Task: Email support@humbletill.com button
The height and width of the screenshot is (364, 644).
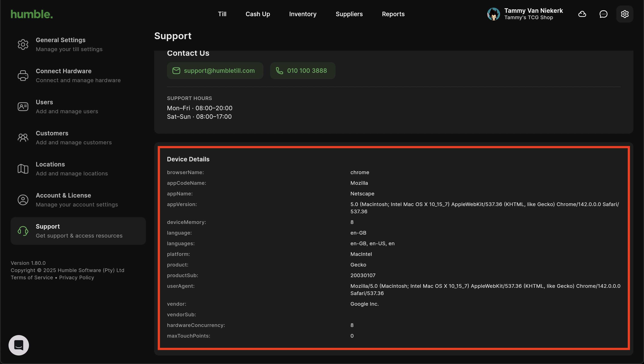Action: coord(215,71)
